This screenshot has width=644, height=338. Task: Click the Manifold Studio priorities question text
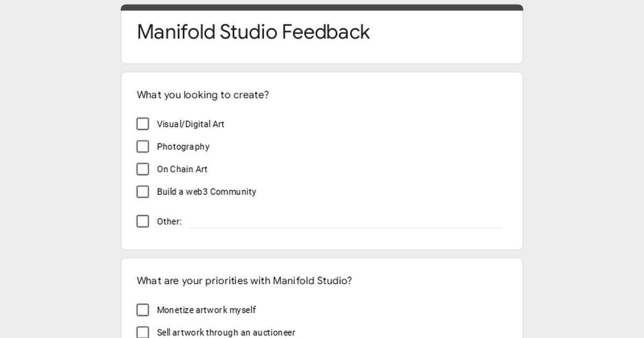point(244,281)
